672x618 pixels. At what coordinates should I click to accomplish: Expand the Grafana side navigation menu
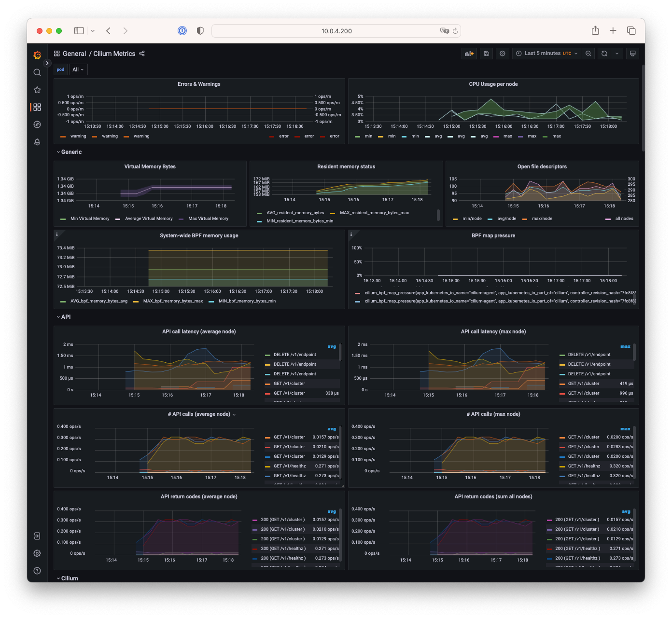coord(47,63)
